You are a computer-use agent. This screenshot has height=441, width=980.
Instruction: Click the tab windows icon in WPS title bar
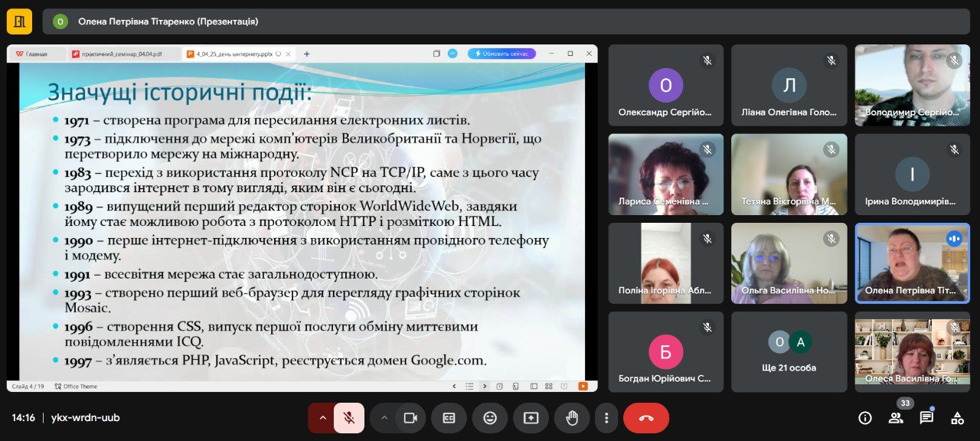point(436,54)
